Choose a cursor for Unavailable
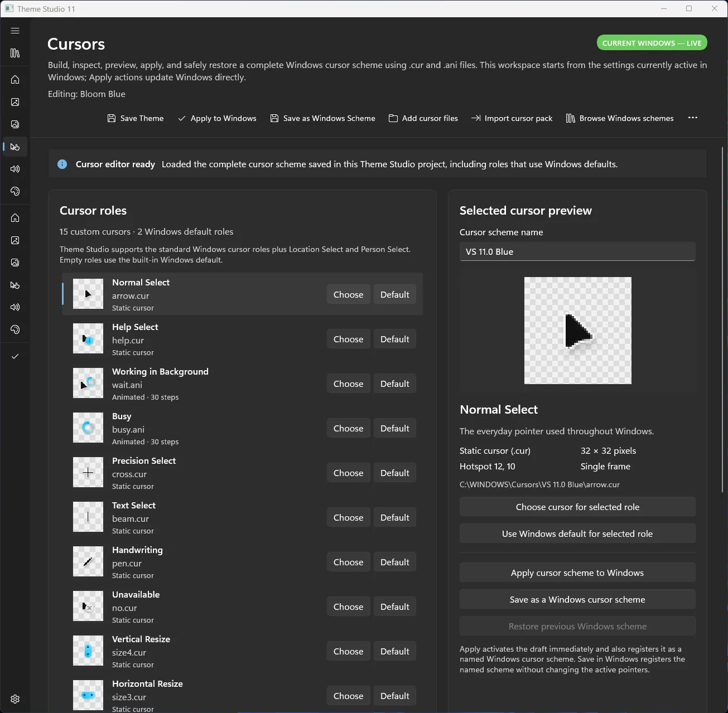The width and height of the screenshot is (728, 713). click(348, 607)
